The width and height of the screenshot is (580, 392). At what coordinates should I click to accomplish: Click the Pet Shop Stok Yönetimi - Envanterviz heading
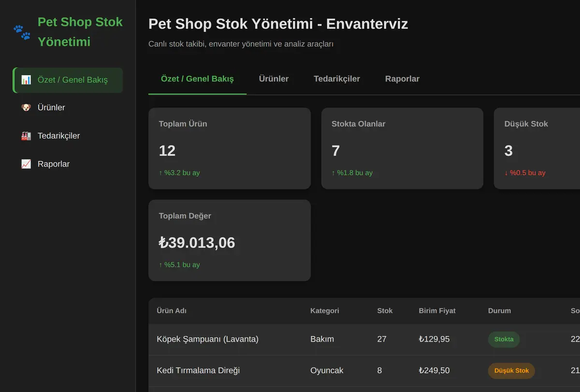[x=278, y=24]
